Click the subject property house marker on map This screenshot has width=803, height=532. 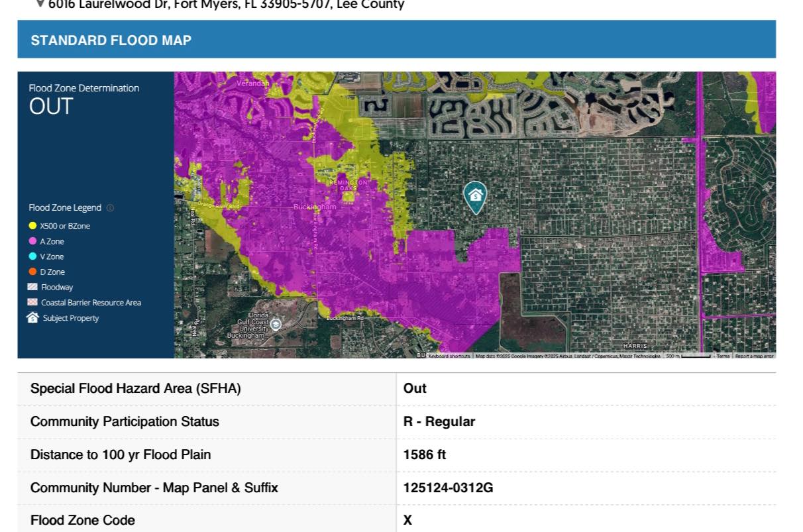pos(475,197)
